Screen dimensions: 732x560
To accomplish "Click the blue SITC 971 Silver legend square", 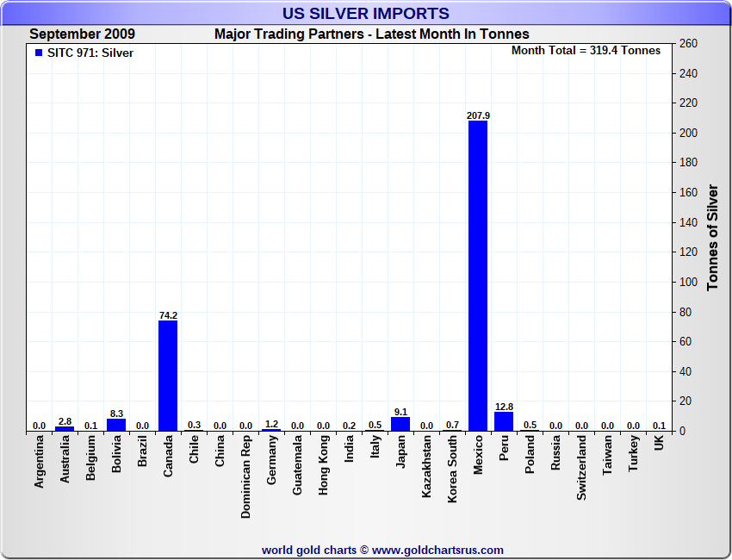I will click(x=38, y=53).
